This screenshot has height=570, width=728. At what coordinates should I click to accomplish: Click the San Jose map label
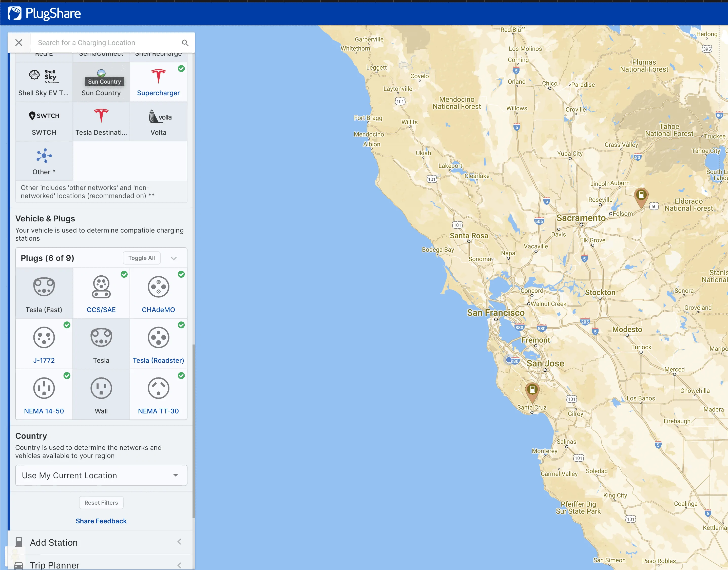[x=545, y=364]
